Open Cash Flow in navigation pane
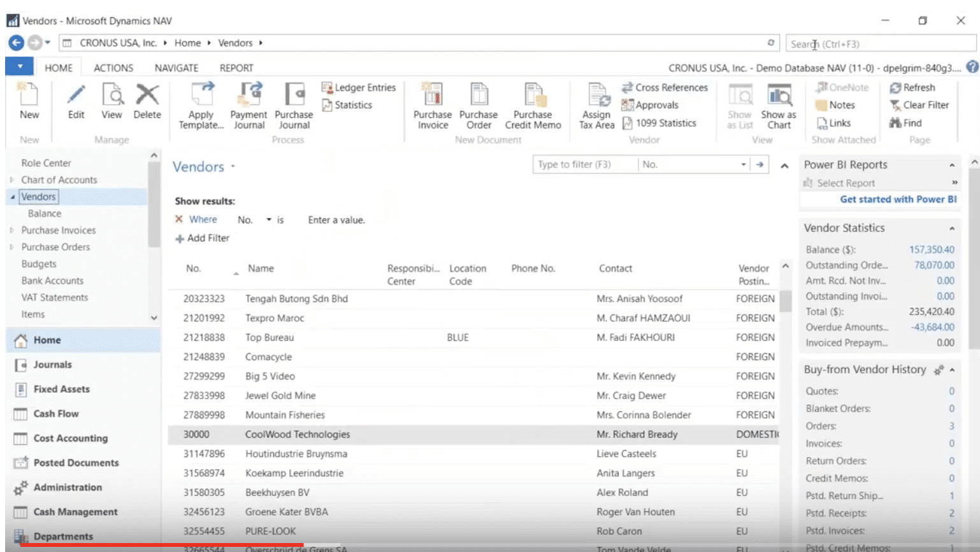 point(56,414)
